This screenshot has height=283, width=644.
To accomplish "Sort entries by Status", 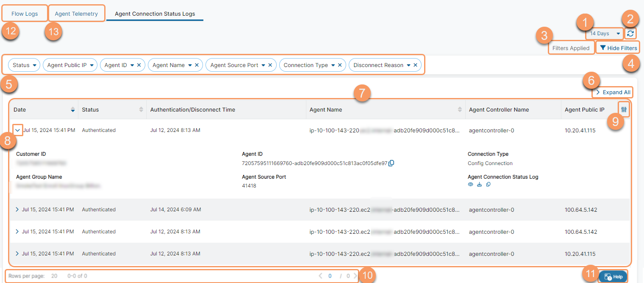I will coord(142,109).
